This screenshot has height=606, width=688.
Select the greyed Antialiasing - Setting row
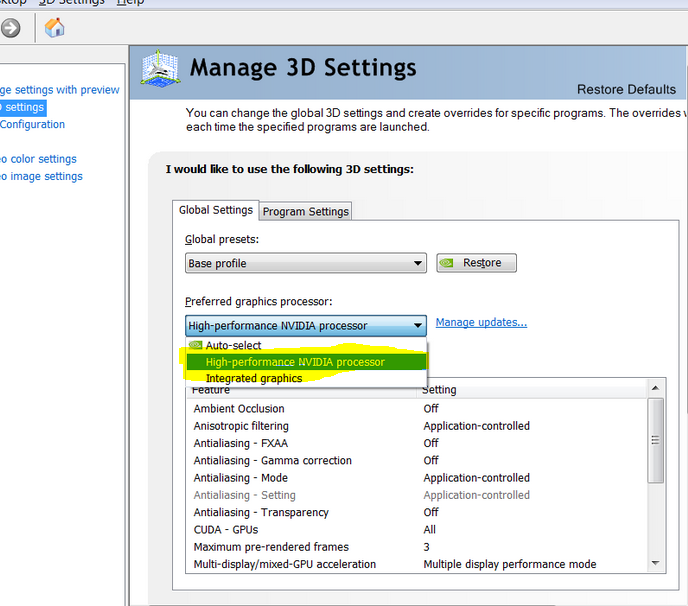(417, 495)
